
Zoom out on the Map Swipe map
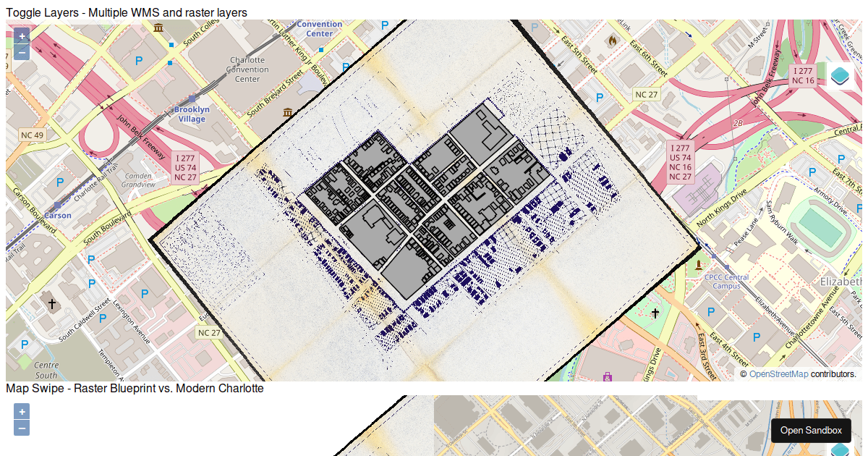click(x=22, y=428)
